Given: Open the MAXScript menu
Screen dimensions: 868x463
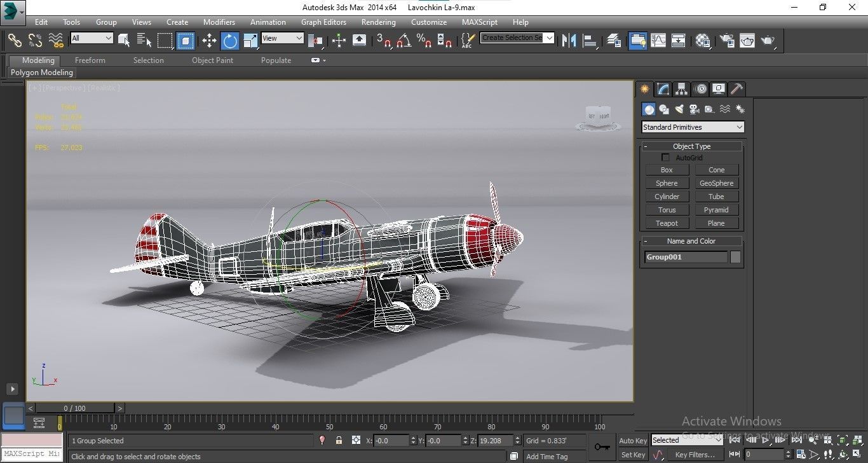Looking at the screenshot, I should click(479, 22).
